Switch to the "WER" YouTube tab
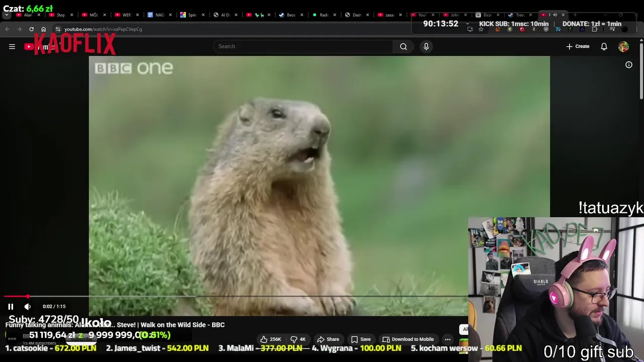Image resolution: width=644 pixels, height=362 pixels. tap(126, 15)
